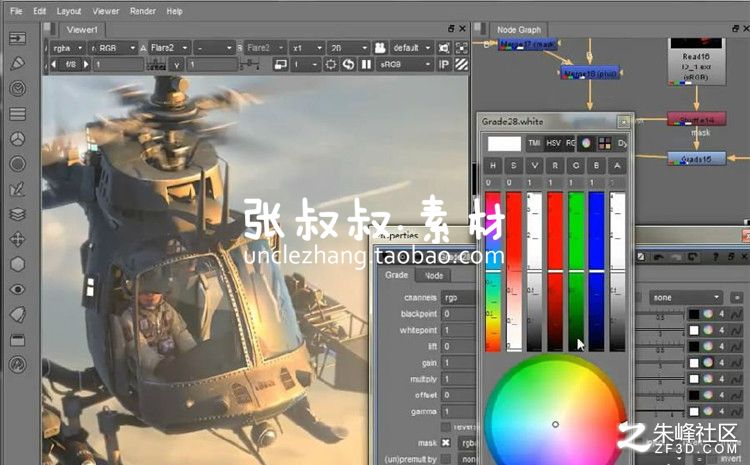Screen dimensions: 750x465
Task: Open the 3D nodes cube icon
Action: (18, 264)
